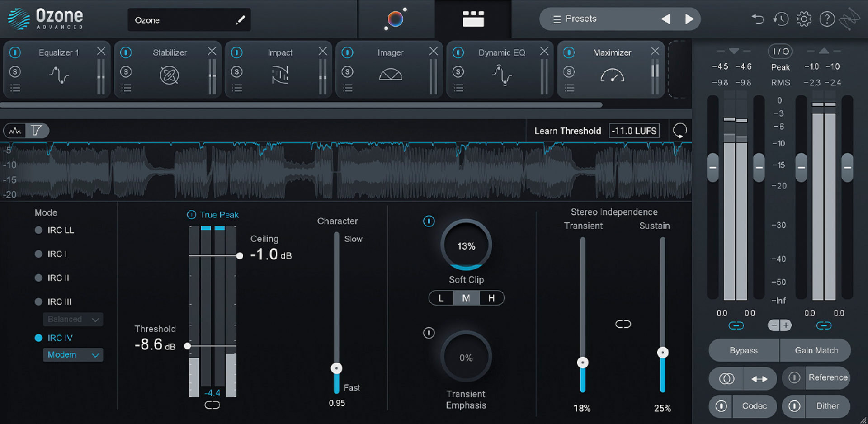Click the Character slider handle near Fast
Image resolution: width=868 pixels, height=424 pixels.
click(336, 368)
